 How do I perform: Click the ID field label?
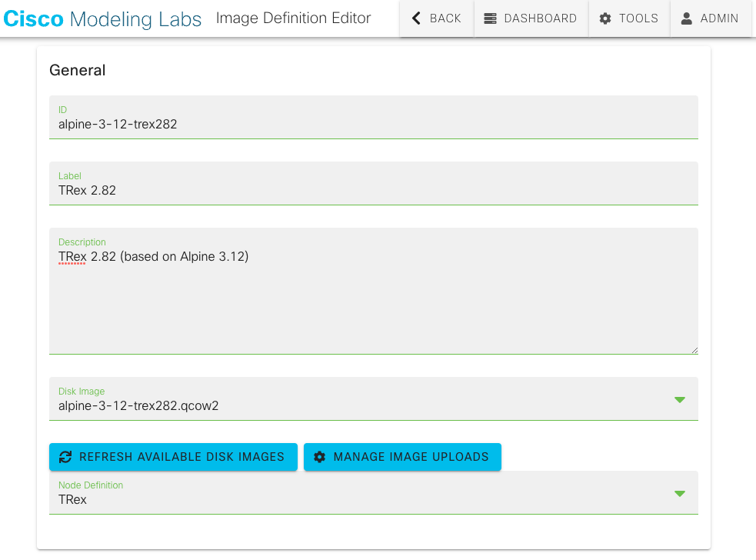click(x=62, y=110)
